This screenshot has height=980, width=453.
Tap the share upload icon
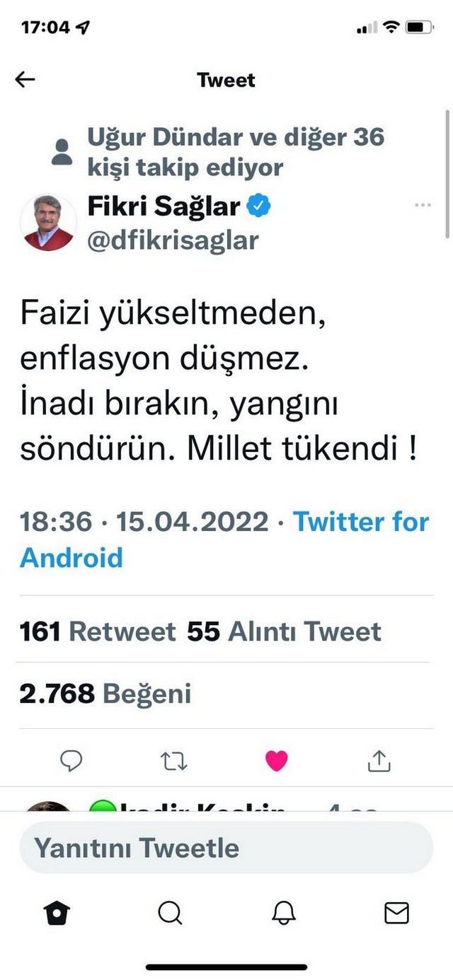point(379,761)
